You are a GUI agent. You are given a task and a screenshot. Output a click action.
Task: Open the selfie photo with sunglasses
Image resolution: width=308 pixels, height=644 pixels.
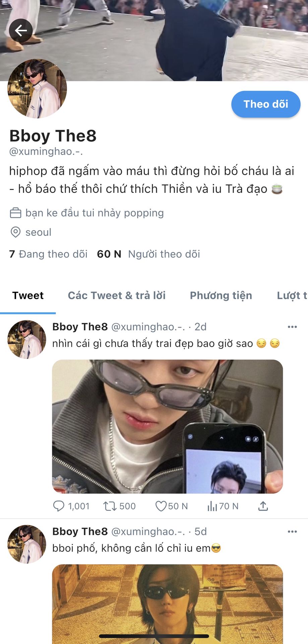168,426
